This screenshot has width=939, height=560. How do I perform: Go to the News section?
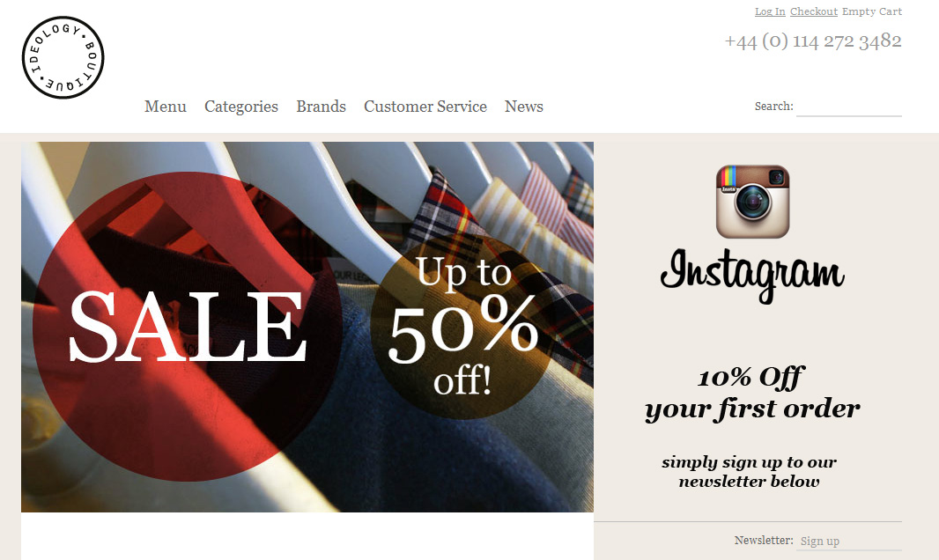point(524,107)
